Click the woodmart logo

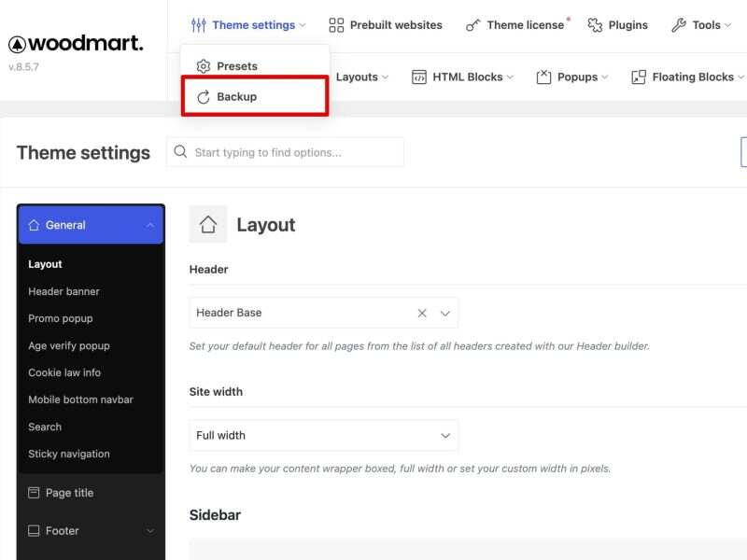coord(76,43)
